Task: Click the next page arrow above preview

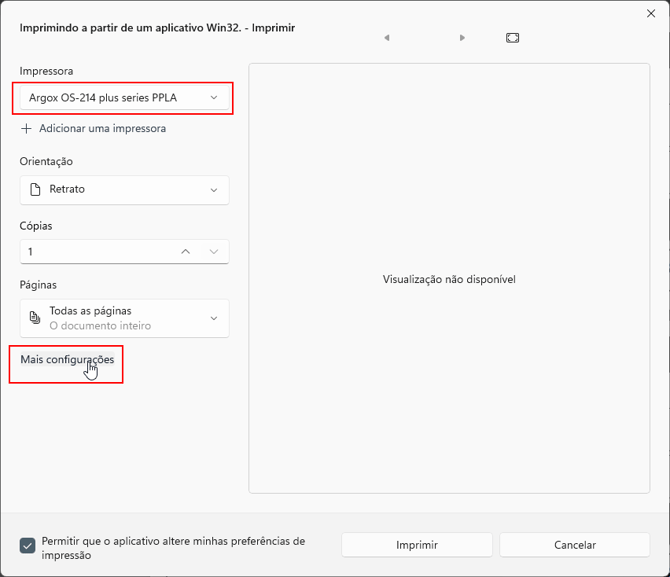Action: pyautogui.click(x=462, y=38)
